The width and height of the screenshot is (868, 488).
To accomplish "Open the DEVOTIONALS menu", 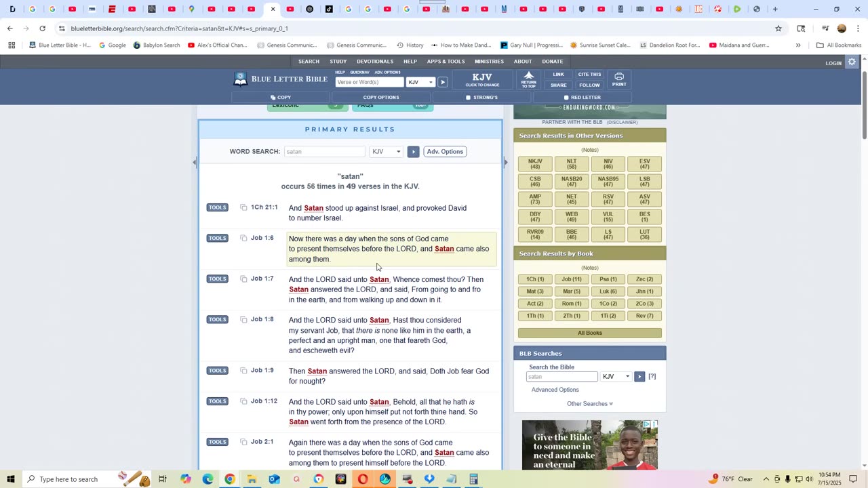I will tap(375, 62).
